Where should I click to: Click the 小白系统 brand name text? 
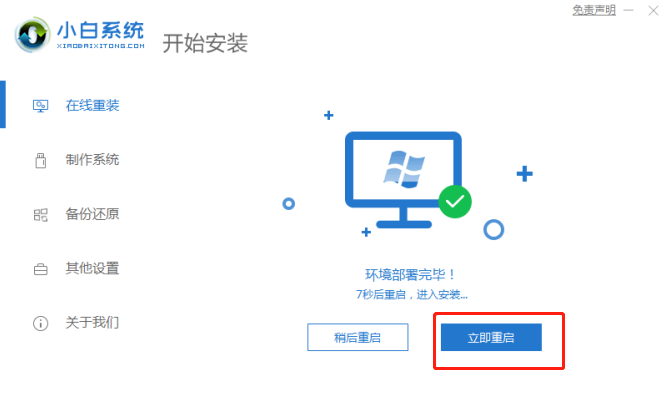click(x=100, y=31)
